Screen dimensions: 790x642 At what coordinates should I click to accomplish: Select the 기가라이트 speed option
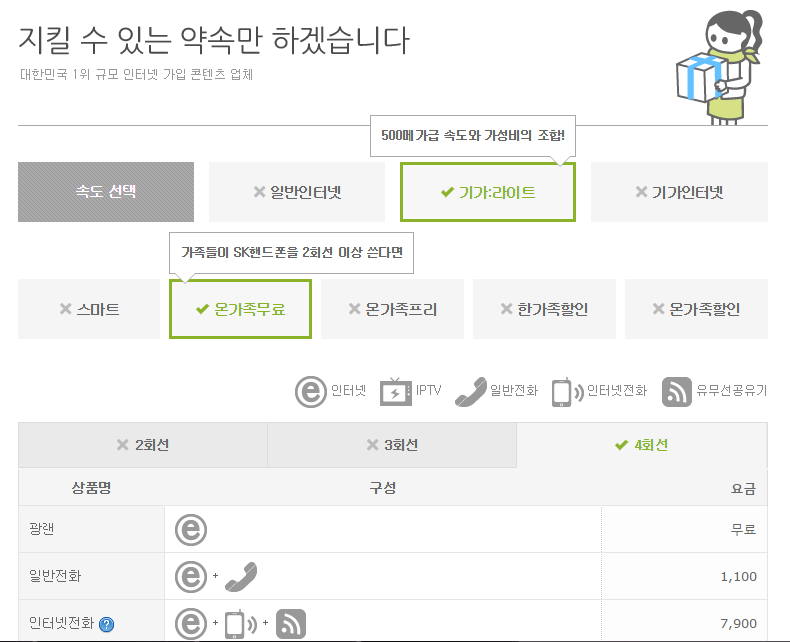488,192
